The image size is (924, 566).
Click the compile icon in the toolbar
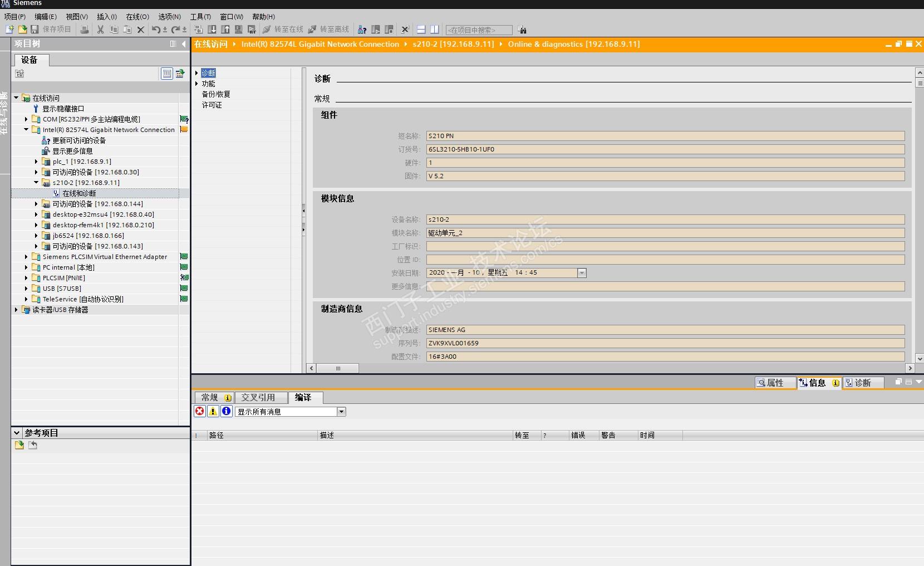pos(199,30)
